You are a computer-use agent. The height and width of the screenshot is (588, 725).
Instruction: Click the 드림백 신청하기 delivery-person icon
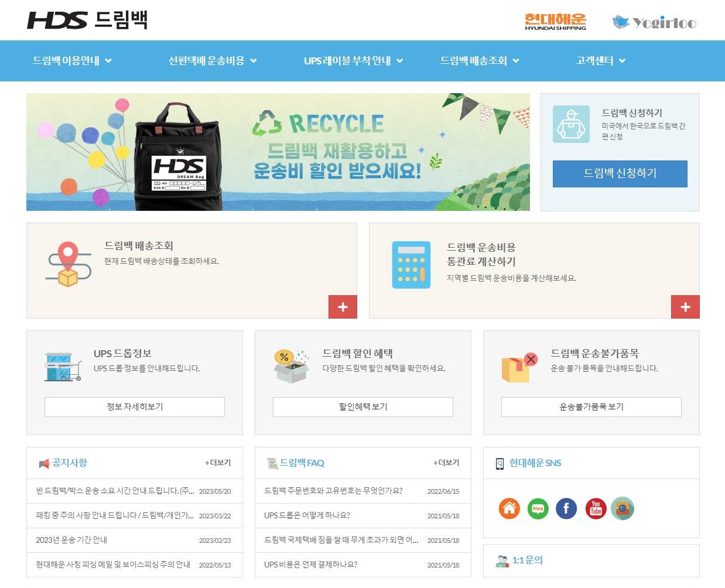(x=571, y=124)
